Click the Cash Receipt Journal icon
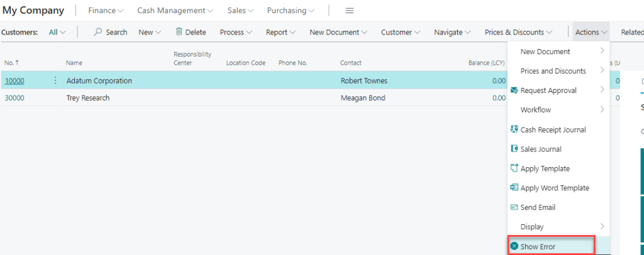 point(514,129)
